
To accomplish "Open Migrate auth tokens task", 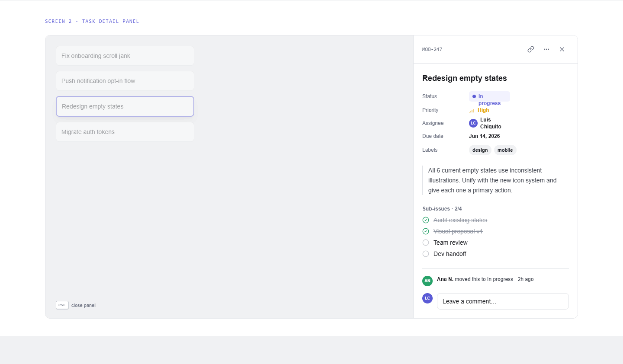I will coord(125,132).
